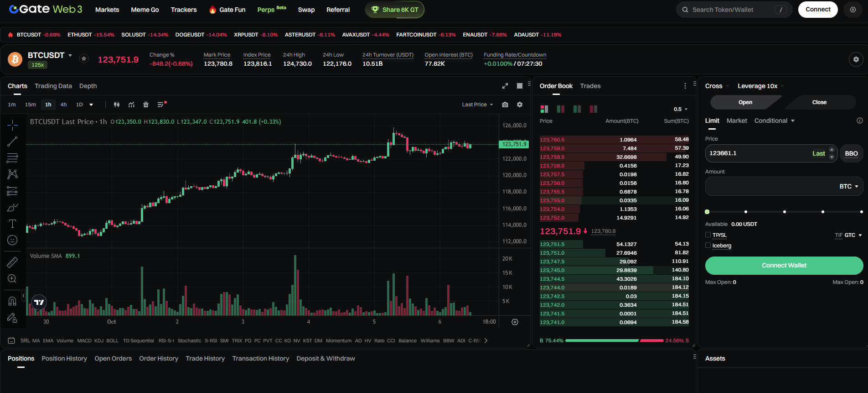
Task: Open the chart indicators icon
Action: 131,105
